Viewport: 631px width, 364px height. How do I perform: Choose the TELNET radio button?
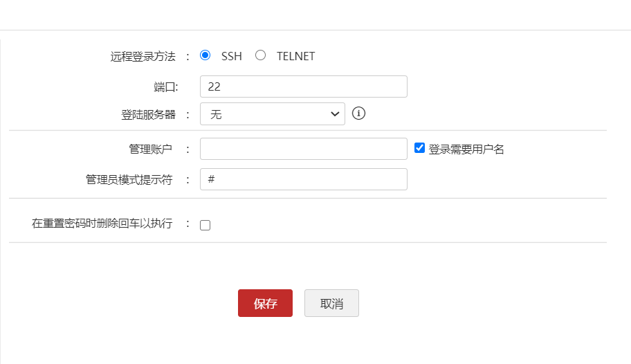tap(260, 55)
